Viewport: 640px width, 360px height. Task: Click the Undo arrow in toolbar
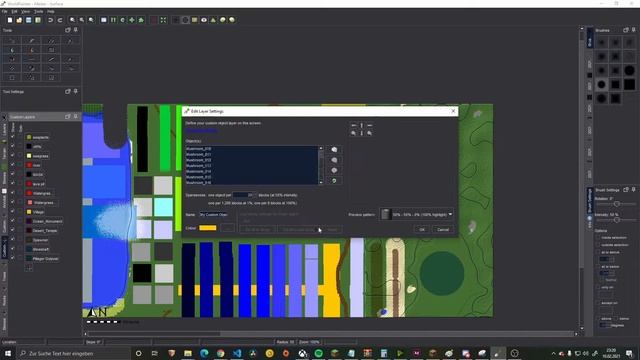51,20
